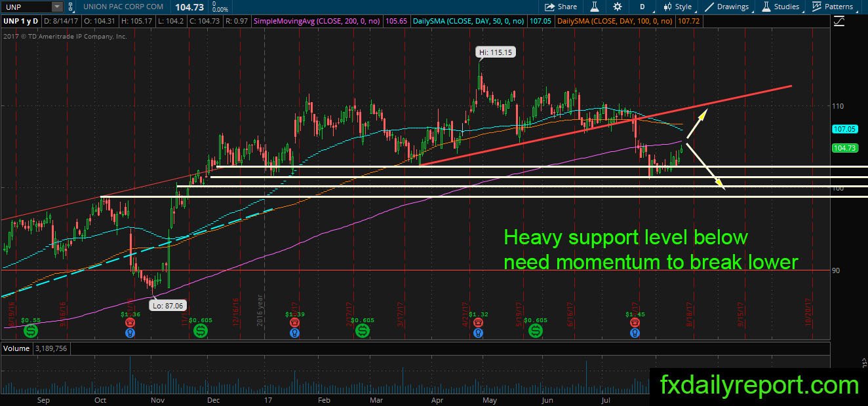Open the Patterns menu

[x=833, y=7]
